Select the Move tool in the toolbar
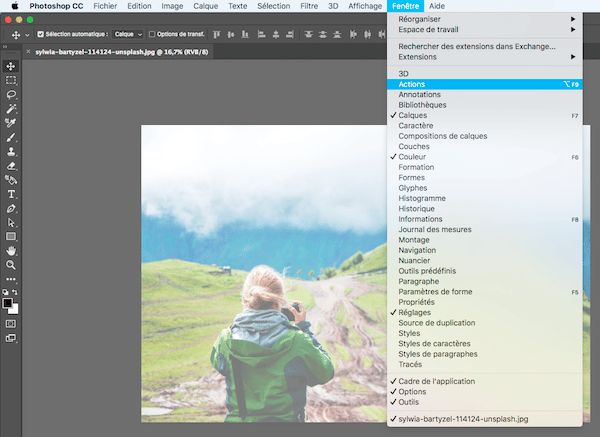The image size is (600, 437). (x=11, y=66)
